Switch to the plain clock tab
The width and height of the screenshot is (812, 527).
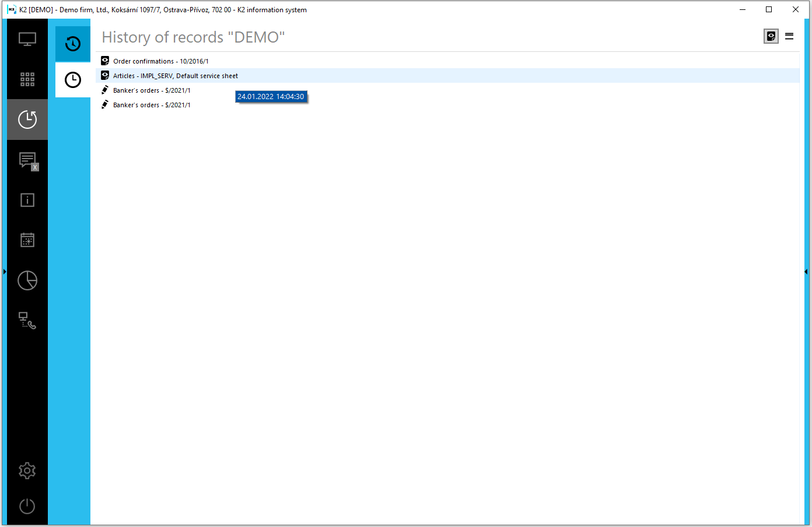pos(73,80)
